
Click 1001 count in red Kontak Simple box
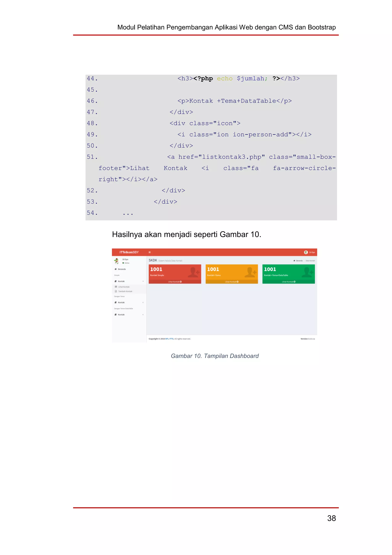coord(156,269)
